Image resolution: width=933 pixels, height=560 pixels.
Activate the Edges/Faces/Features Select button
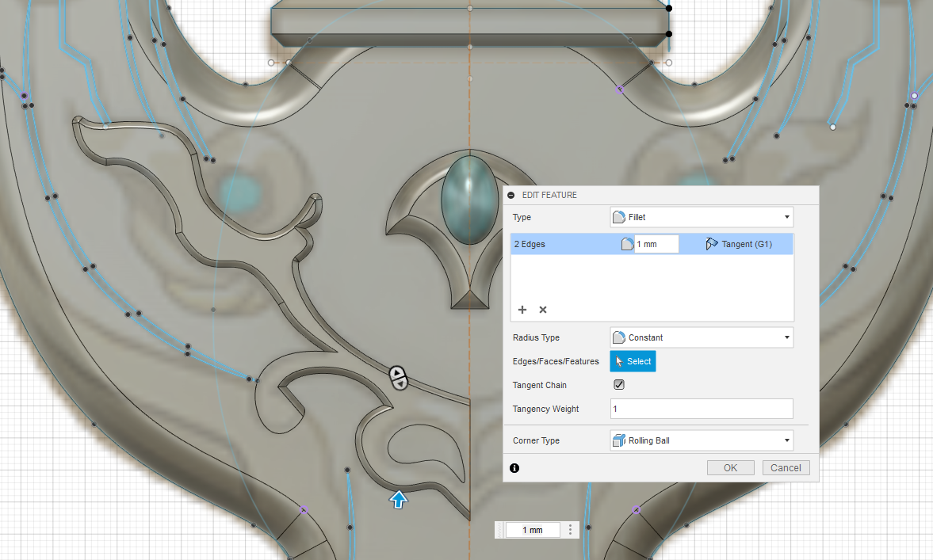(633, 361)
